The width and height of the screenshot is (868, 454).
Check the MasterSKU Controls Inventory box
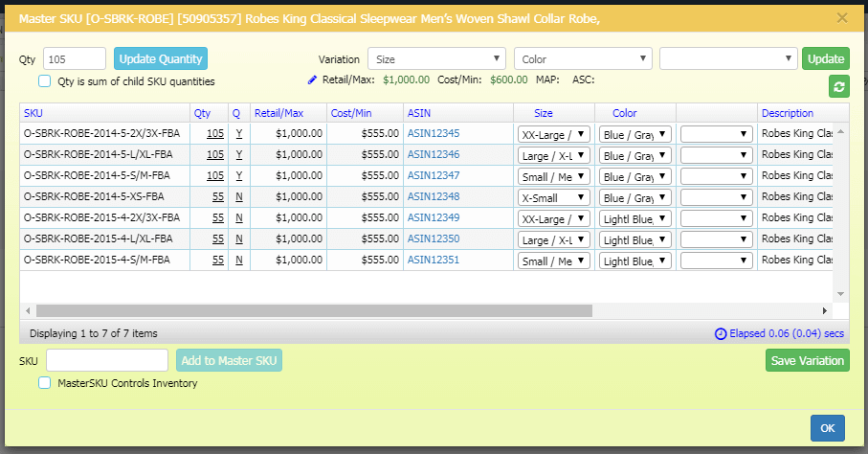44,383
